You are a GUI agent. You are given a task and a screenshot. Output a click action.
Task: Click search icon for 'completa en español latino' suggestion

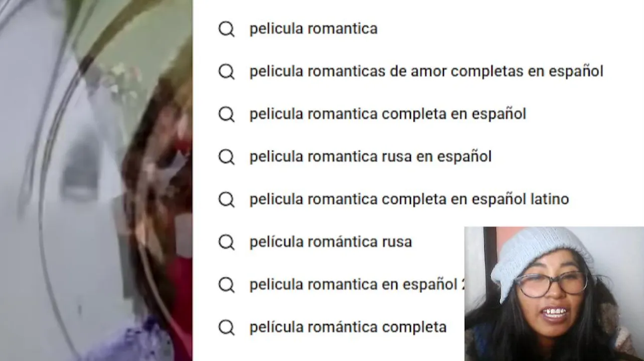226,200
